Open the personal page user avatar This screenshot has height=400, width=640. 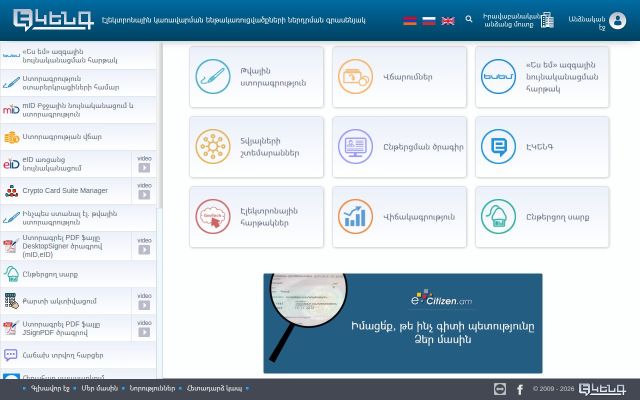click(x=618, y=20)
